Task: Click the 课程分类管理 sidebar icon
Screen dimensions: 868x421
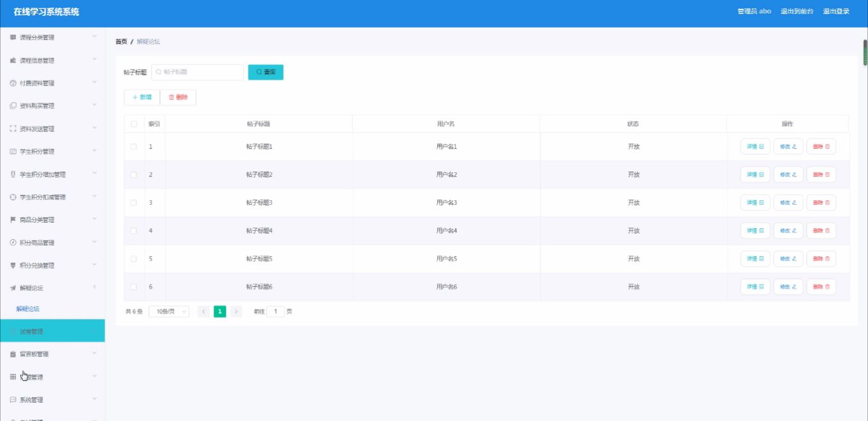Action: (13, 38)
